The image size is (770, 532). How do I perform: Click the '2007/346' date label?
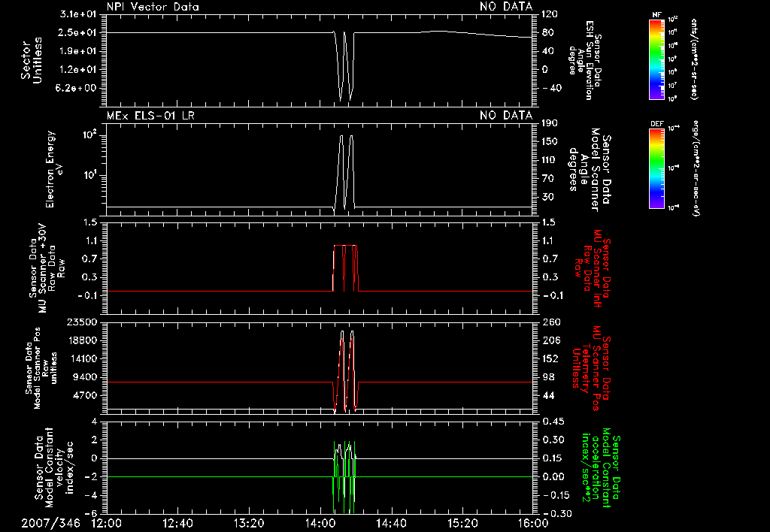tap(50, 523)
